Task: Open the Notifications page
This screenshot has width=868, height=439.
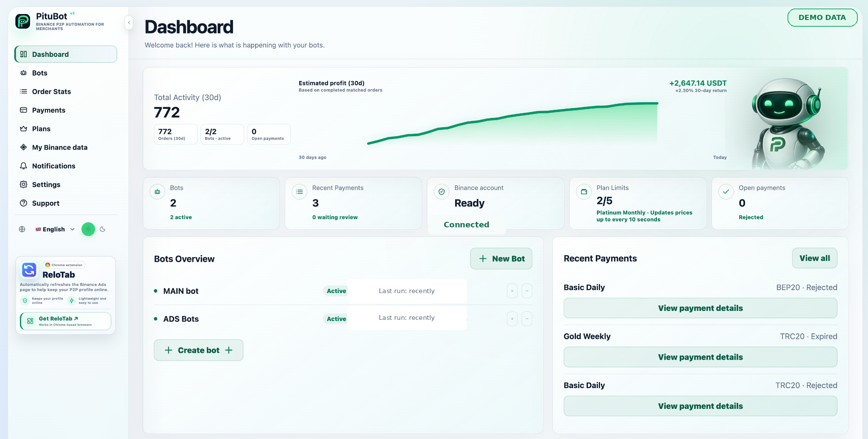Action: (66, 166)
